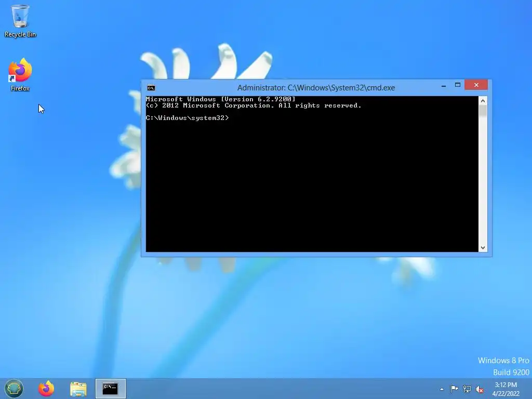Click the Administrator cmd.exe title bar text

(316, 88)
